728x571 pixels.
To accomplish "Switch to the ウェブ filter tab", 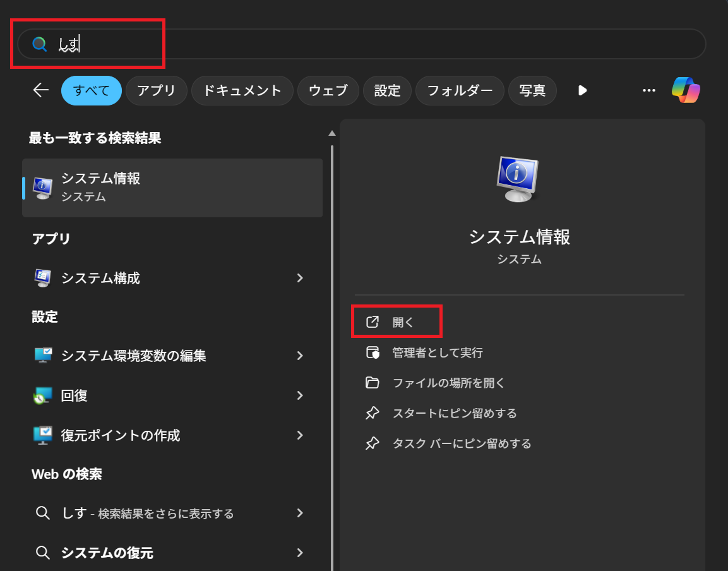I will (x=328, y=90).
